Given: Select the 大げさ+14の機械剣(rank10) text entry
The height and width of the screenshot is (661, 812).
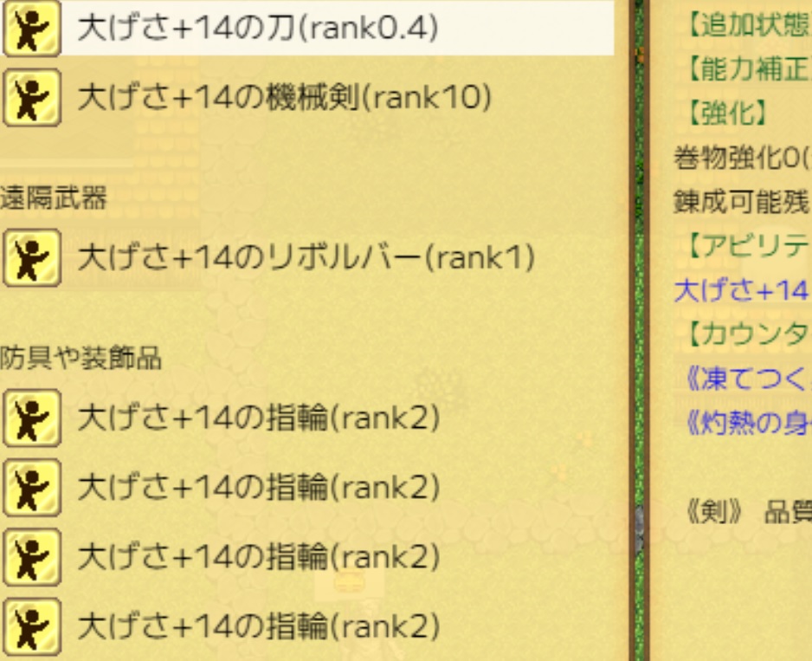Looking at the screenshot, I should point(284,98).
